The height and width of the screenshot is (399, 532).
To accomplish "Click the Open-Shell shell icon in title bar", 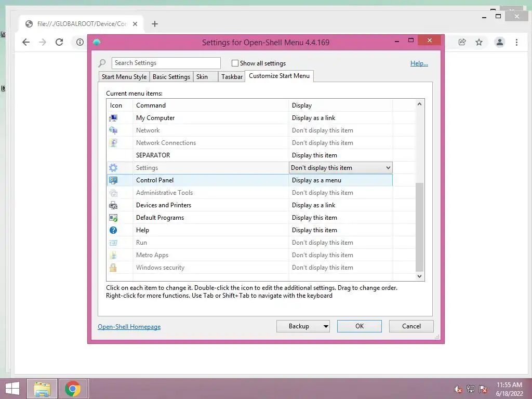I will (x=97, y=42).
